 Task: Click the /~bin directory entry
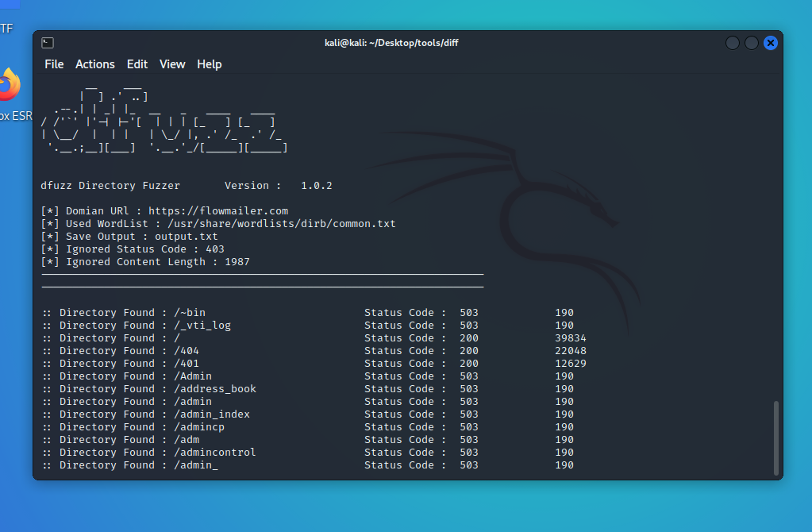(x=190, y=312)
